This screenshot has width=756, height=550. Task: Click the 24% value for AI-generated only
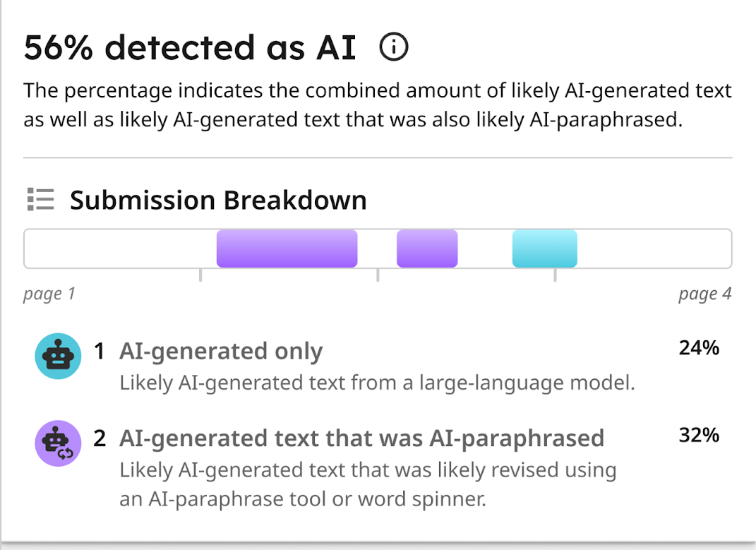[699, 347]
